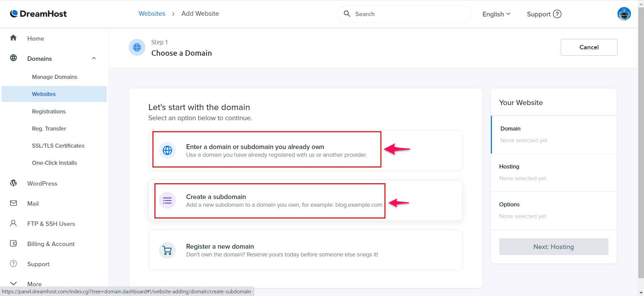
Task: Click into the Search field
Action: coord(404,14)
